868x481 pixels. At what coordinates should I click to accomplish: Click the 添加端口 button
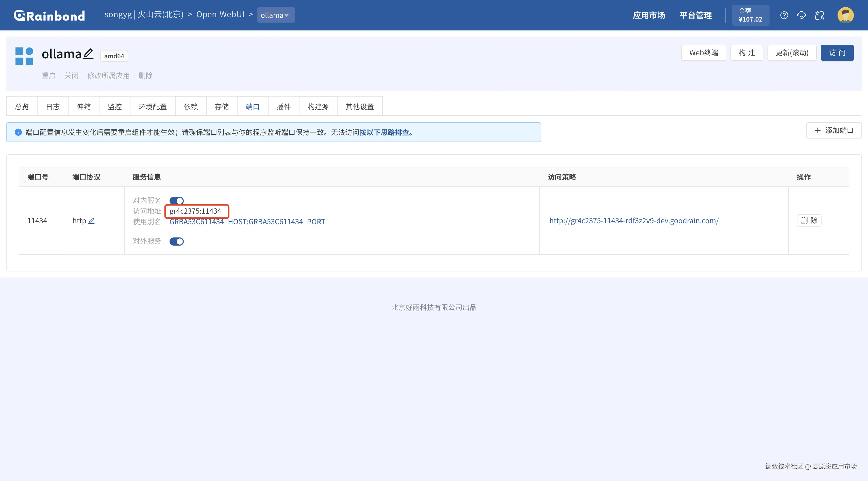(834, 130)
